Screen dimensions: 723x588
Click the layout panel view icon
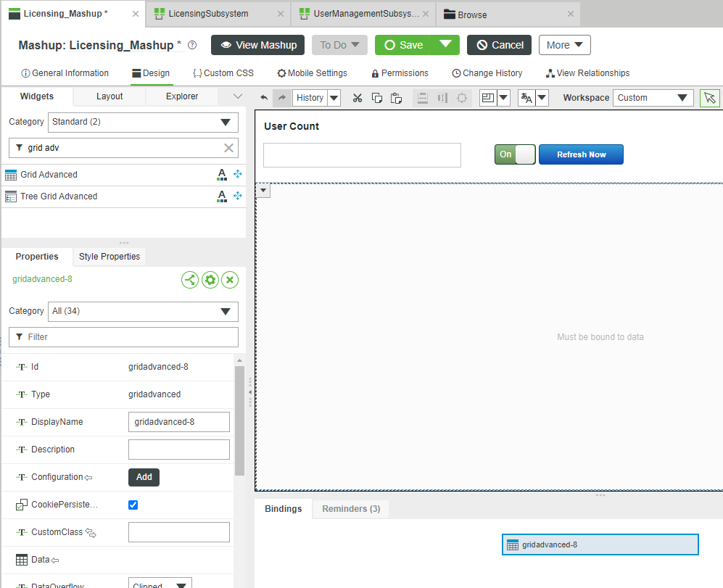tap(488, 98)
